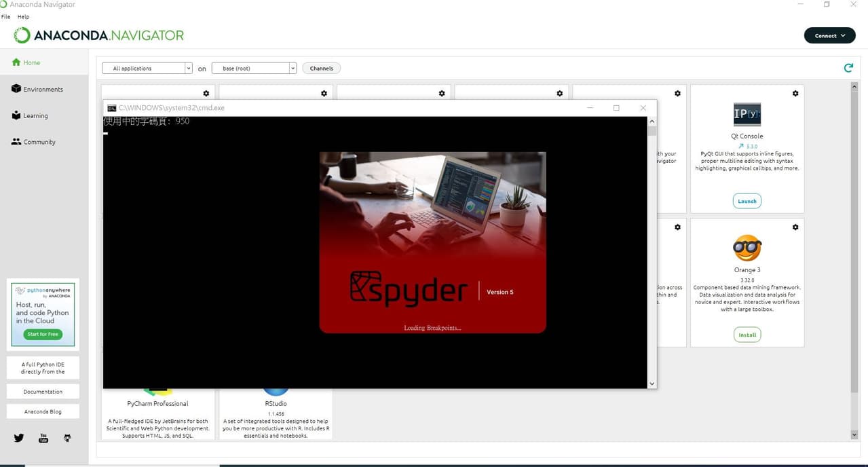This screenshot has width=868, height=467.
Task: Click the 'RStudio' card title
Action: point(276,403)
